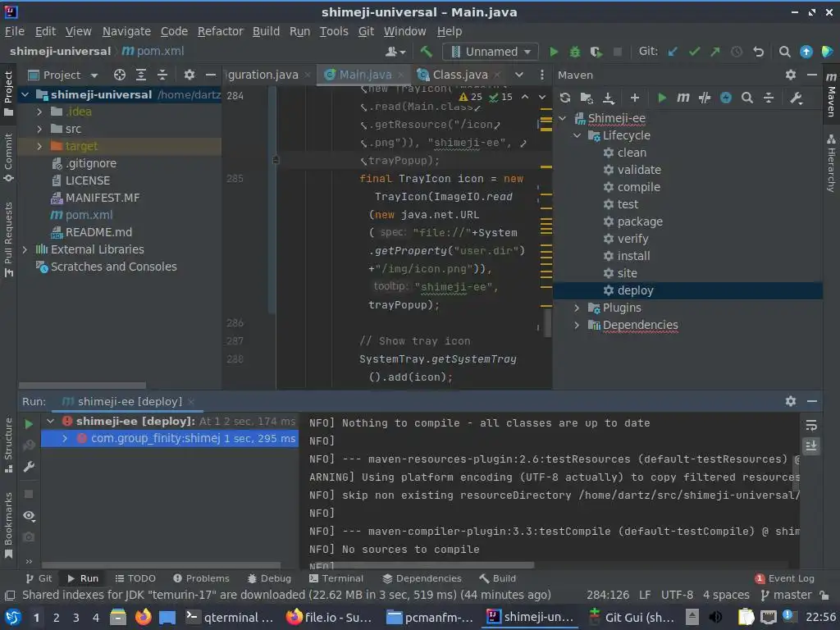Open Firefox from the taskbar launcher
Image resolution: width=840 pixels, height=630 pixels.
click(x=143, y=617)
